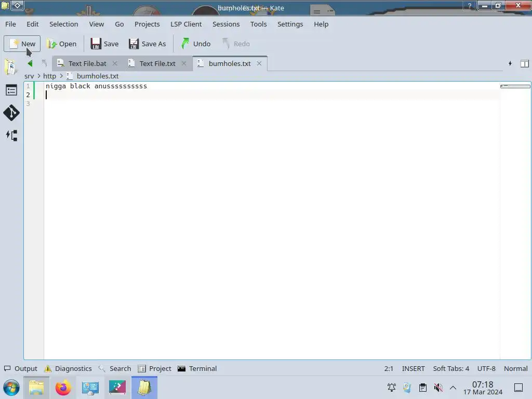This screenshot has height=399, width=532.
Task: Open the notifications bell in tray
Action: click(x=392, y=387)
